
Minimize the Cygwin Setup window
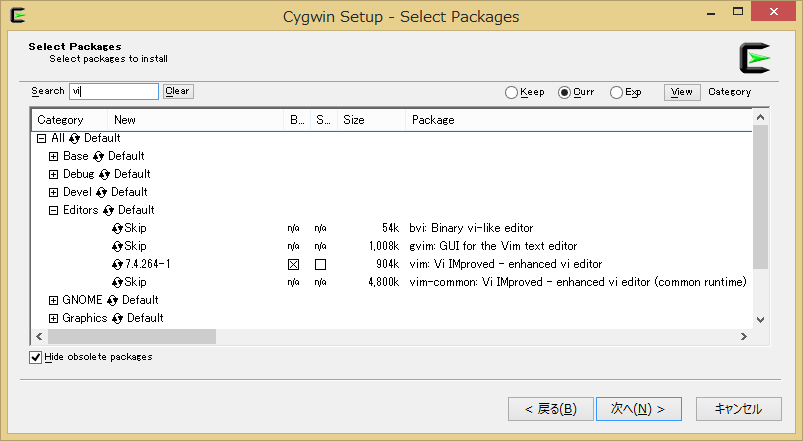pos(711,12)
